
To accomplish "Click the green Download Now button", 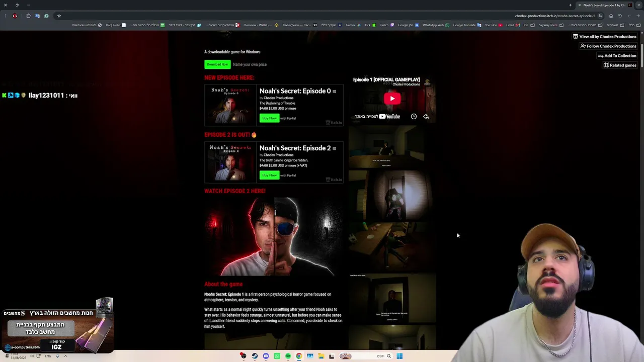I will click(x=217, y=64).
